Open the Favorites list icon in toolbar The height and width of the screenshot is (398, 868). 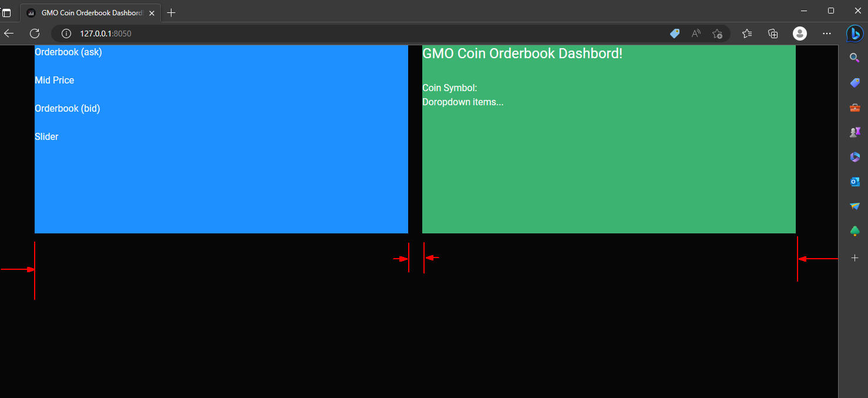point(747,34)
